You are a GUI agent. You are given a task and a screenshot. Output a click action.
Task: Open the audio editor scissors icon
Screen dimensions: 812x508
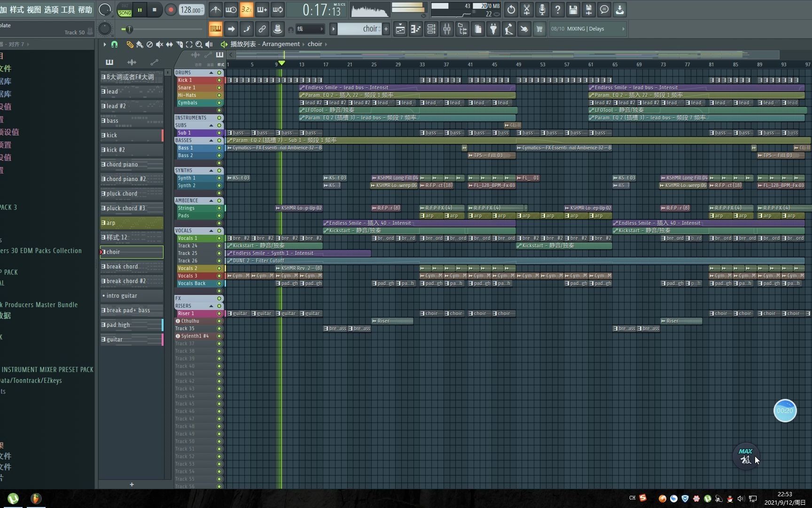[526, 9]
